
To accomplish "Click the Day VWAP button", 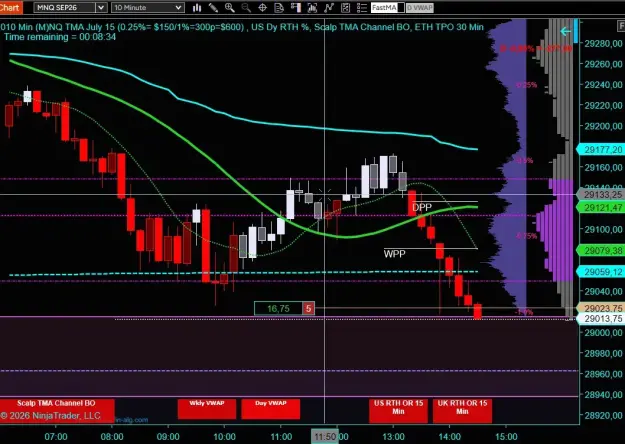I will point(271,409).
